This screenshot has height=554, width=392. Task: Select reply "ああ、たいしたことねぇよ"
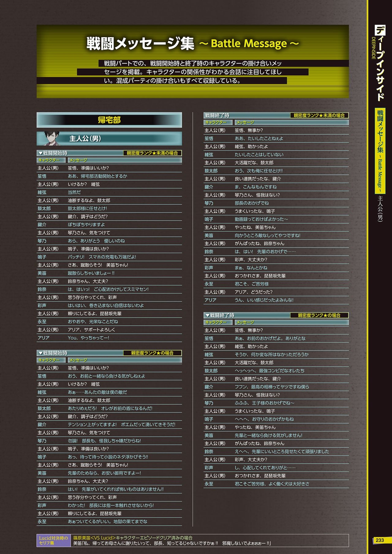[x=259, y=138]
